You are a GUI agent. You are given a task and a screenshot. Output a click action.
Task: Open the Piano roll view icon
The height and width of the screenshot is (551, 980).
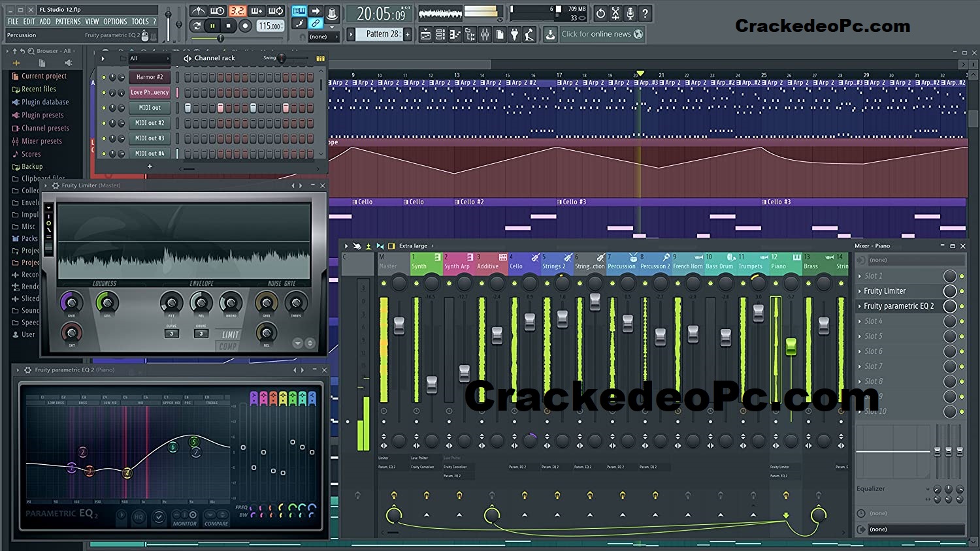click(455, 34)
